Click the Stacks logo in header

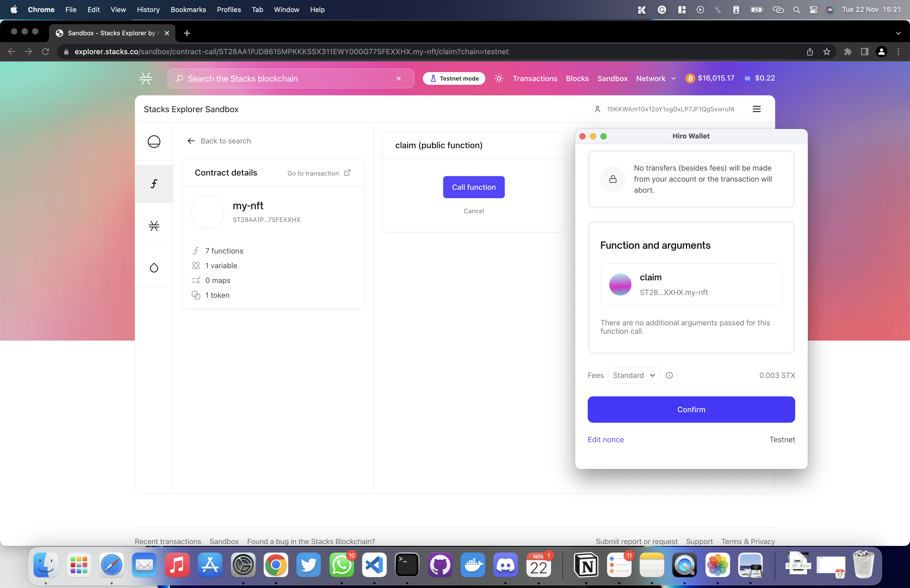[146, 79]
